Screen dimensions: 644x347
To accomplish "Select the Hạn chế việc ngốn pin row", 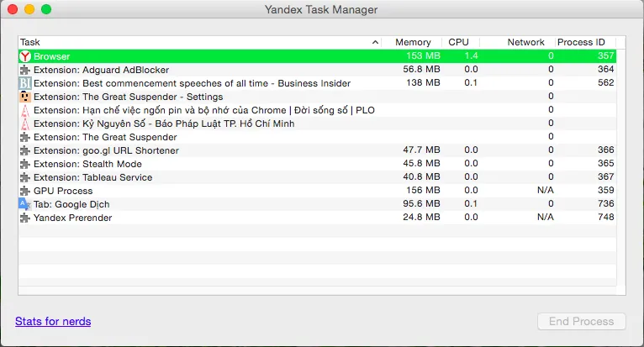I will click(203, 110).
